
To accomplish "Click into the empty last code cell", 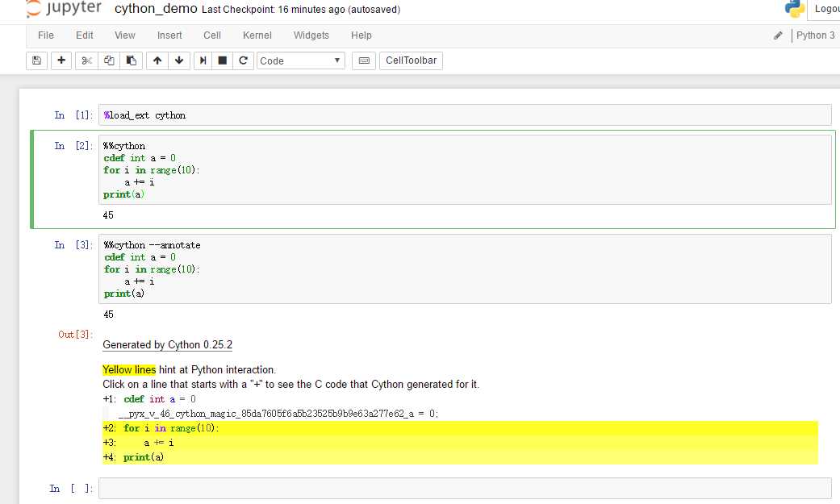I will click(x=465, y=488).
